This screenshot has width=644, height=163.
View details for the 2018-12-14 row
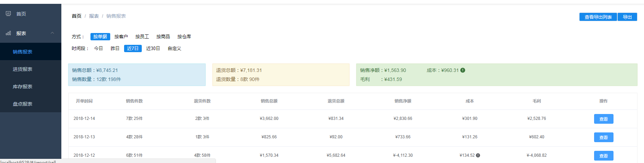(x=603, y=119)
